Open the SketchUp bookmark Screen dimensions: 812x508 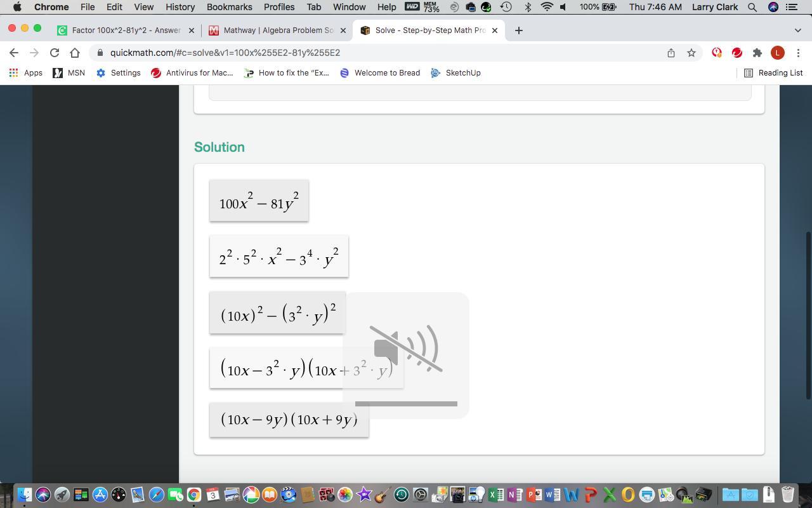(455, 73)
